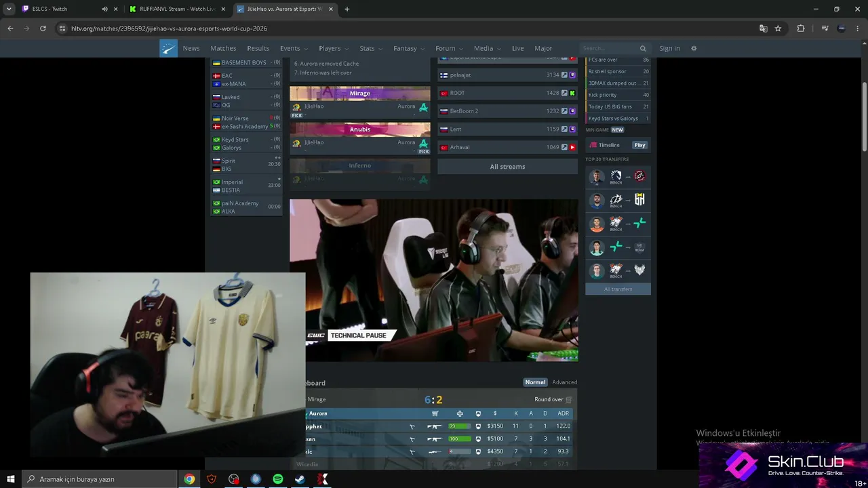Image resolution: width=868 pixels, height=488 pixels.
Task: Expand the Players dropdown menu
Action: click(334, 48)
